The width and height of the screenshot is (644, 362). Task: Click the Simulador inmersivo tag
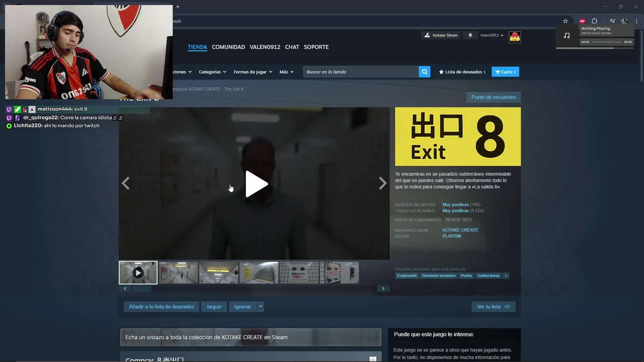[x=439, y=276]
